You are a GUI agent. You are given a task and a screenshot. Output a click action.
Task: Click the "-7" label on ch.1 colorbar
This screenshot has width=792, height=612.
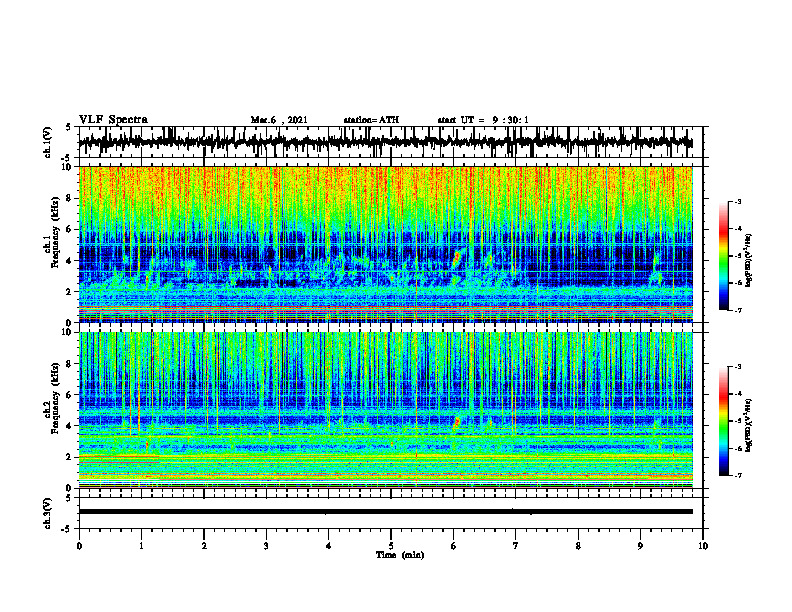738,310
